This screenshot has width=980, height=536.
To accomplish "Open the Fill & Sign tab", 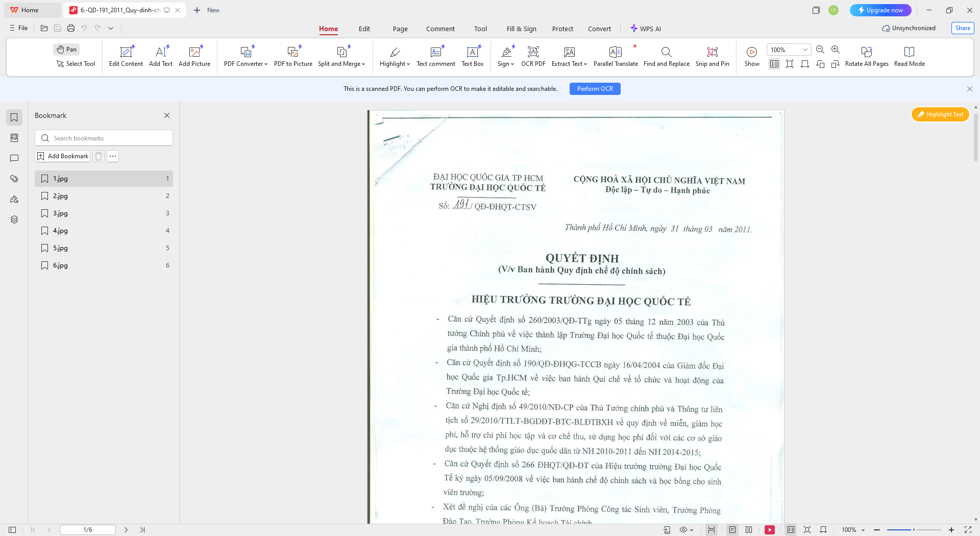I will point(522,29).
